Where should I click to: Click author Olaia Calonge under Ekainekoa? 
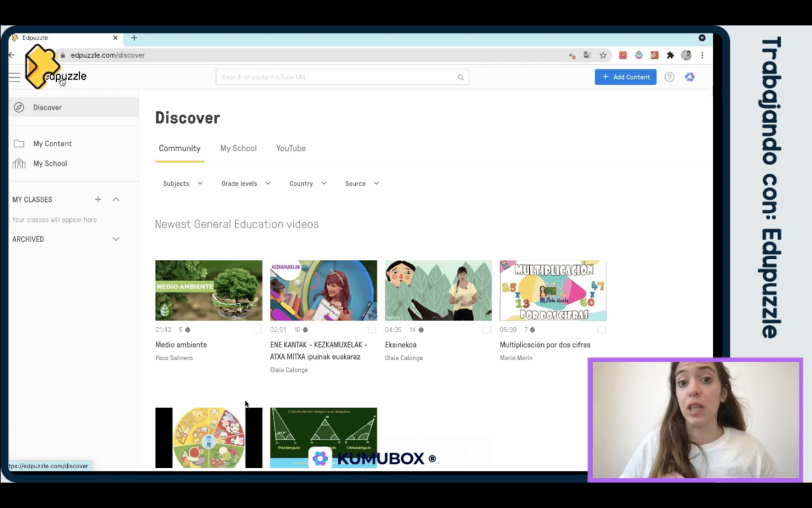(x=404, y=358)
